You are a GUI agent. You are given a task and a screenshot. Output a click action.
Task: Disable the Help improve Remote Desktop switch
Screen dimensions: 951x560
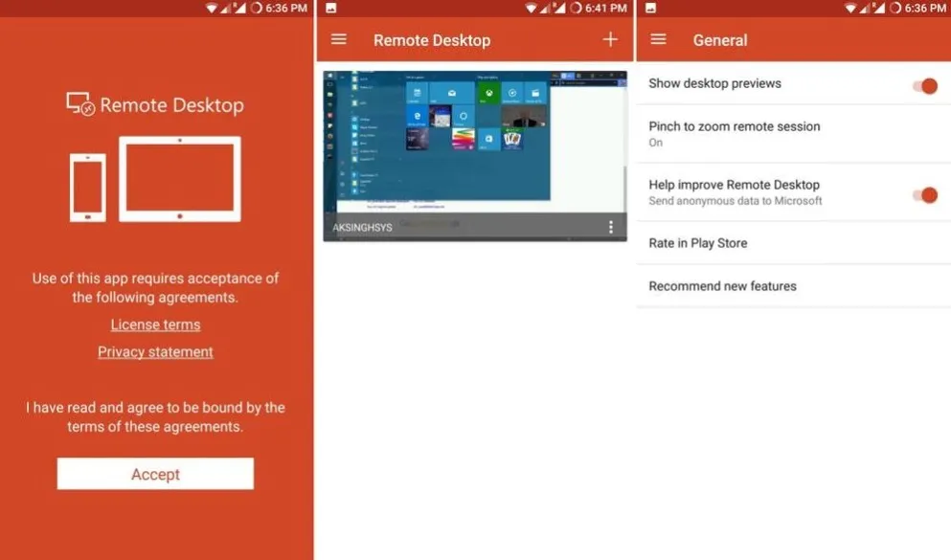pos(925,194)
